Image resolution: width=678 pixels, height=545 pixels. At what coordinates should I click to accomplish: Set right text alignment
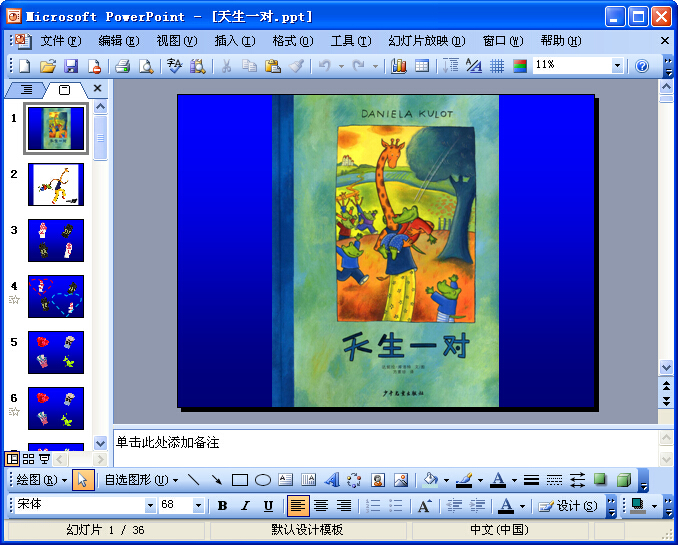coord(344,506)
